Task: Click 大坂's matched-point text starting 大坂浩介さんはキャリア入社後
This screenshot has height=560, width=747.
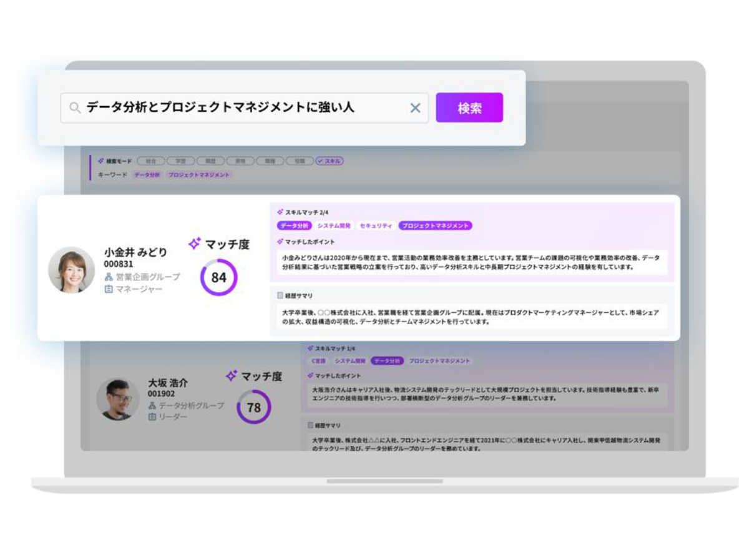Action: coord(486,394)
